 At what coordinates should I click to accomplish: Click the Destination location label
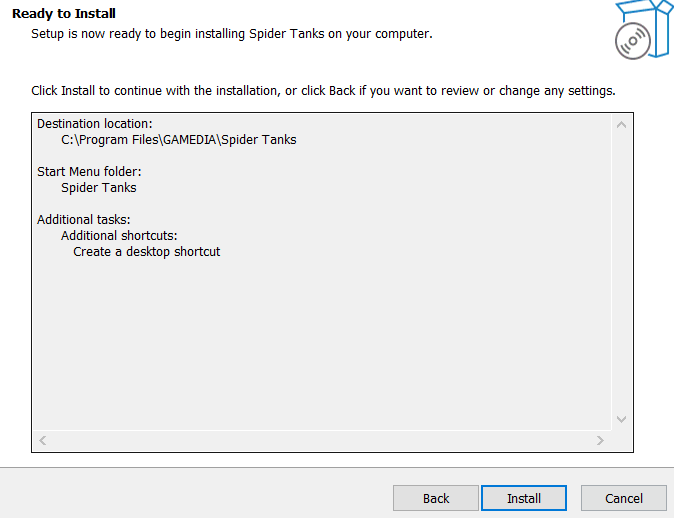(x=95, y=124)
